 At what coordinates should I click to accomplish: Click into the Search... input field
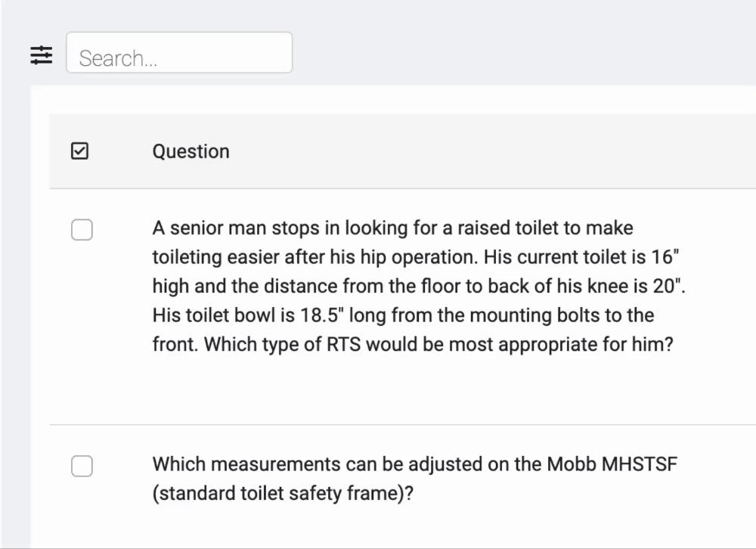[x=179, y=53]
